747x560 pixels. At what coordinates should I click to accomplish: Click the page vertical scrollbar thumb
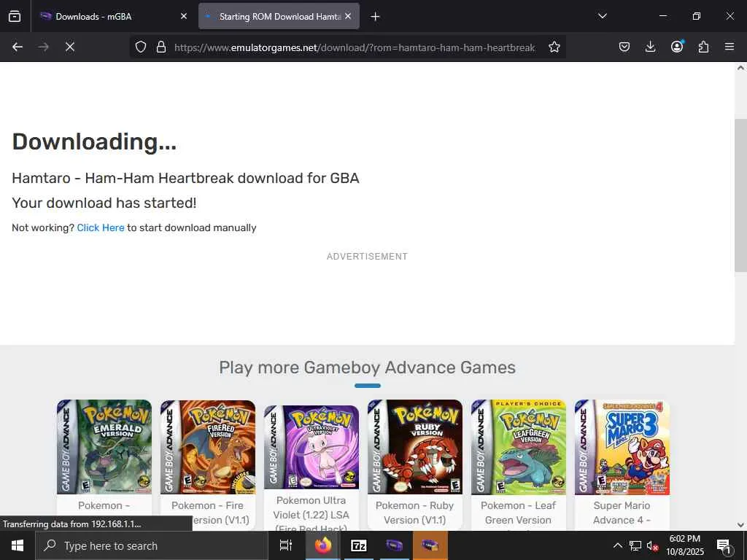coord(740,195)
